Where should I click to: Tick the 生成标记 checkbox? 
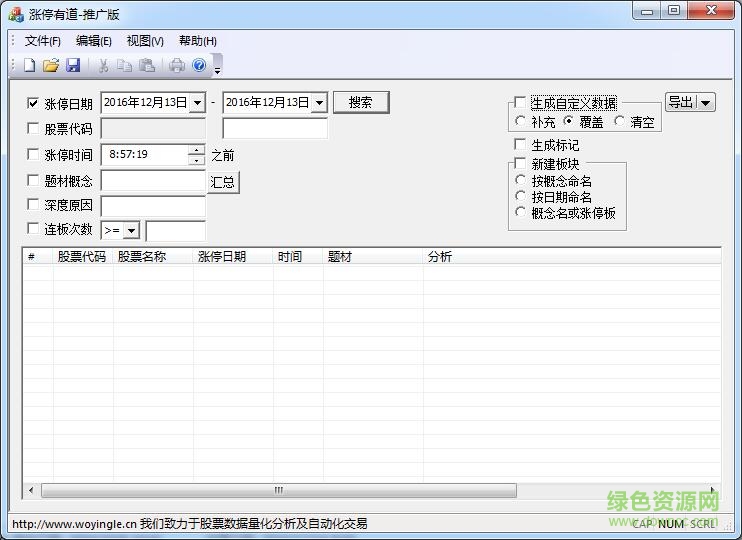[519, 145]
